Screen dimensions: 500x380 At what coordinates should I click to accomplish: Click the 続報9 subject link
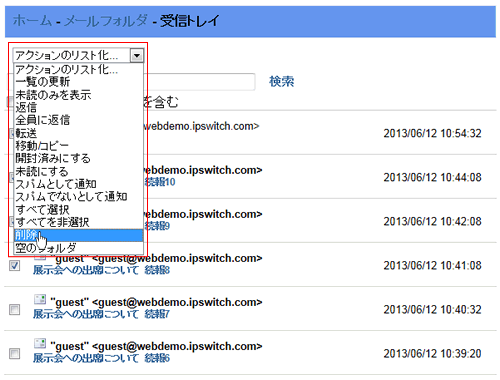[157, 226]
